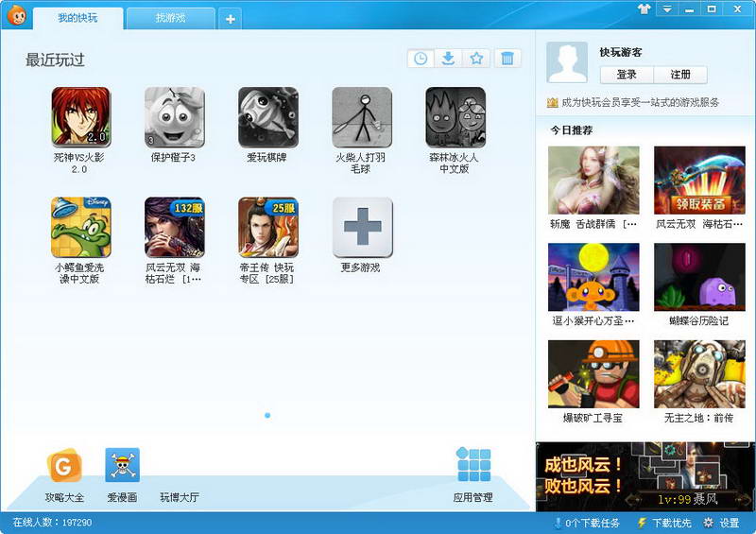Click the 登录 button
756x534 pixels.
click(627, 75)
